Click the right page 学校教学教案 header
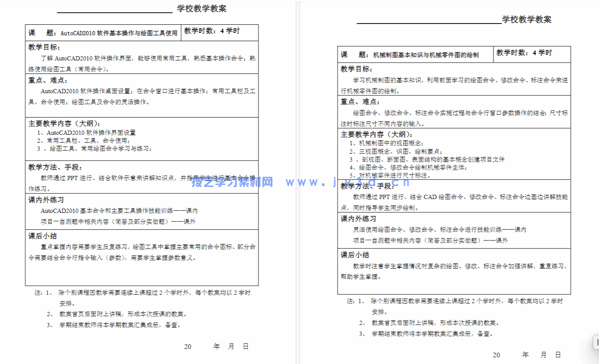This screenshot has width=599, height=364. click(x=528, y=19)
